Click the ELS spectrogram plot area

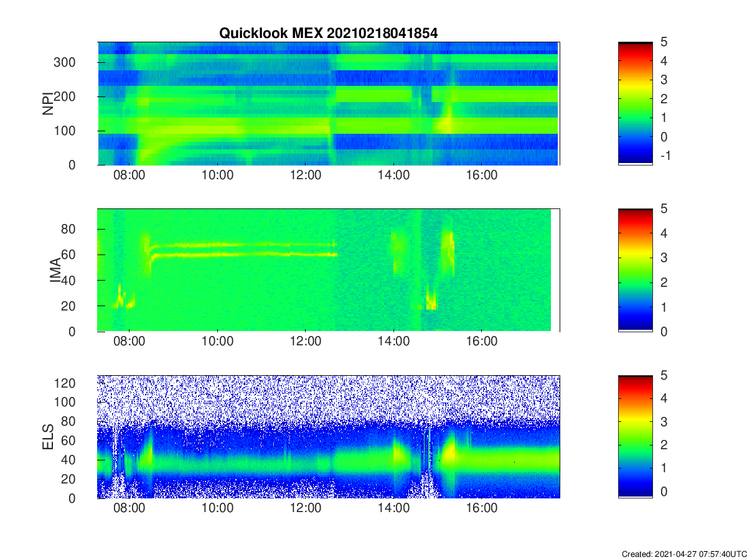click(329, 437)
